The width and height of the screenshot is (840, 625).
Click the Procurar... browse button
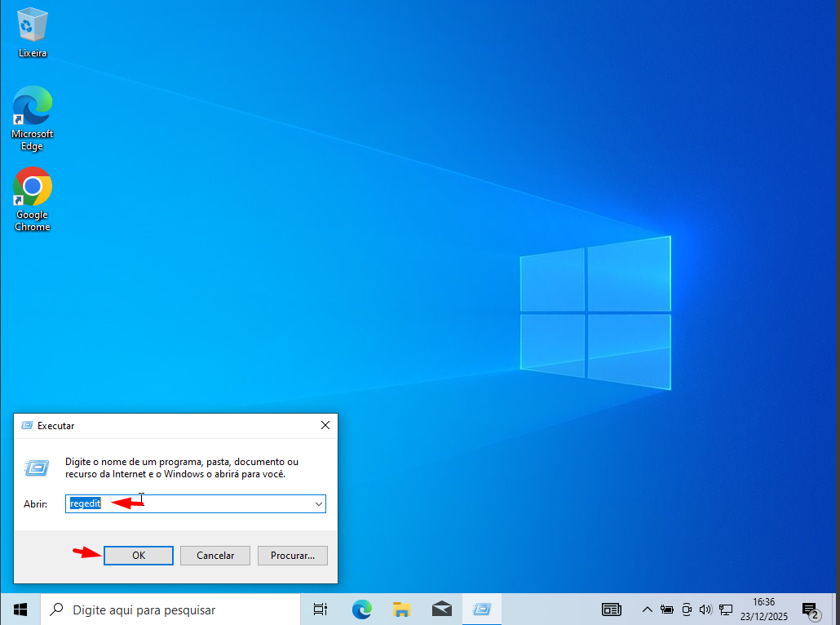293,556
